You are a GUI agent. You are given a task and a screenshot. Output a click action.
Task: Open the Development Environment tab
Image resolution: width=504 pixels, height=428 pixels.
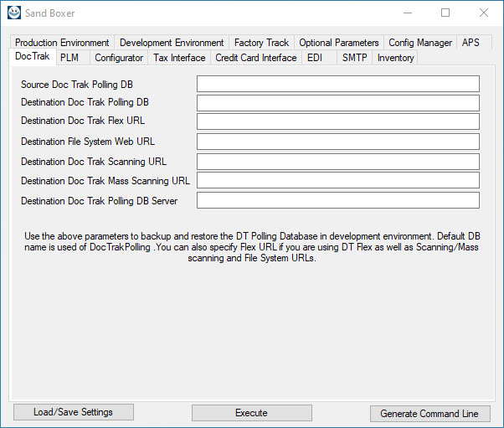pos(172,43)
